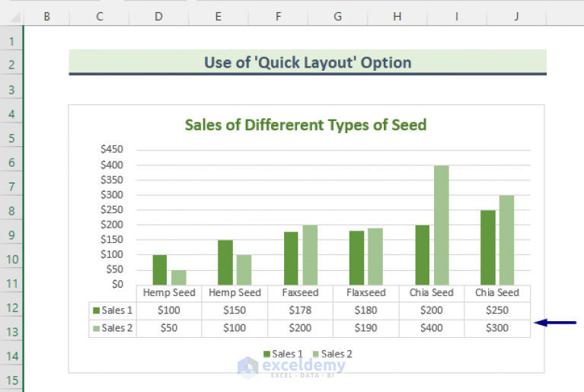The width and height of the screenshot is (584, 392).
Task: Click the $450 vertical axis label
Action: click(112, 149)
